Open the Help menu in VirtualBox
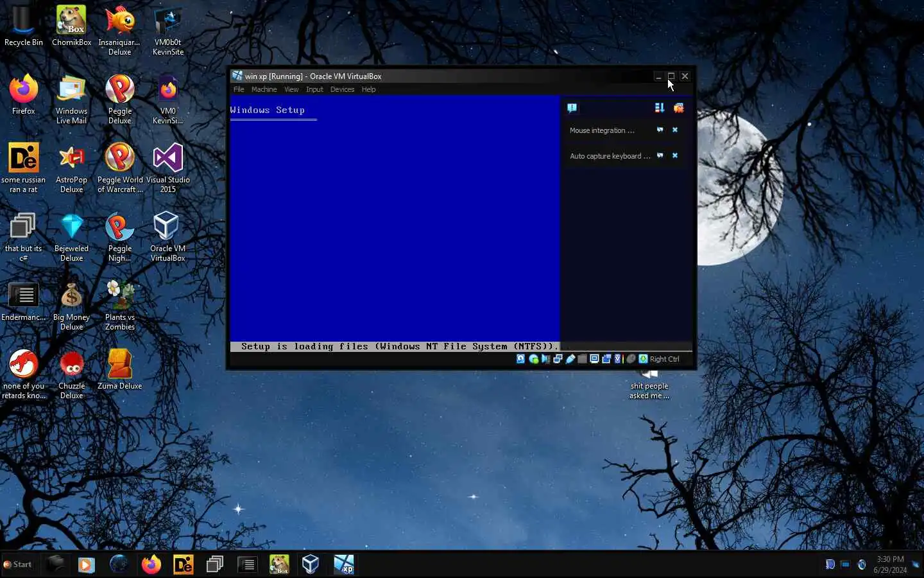This screenshot has height=578, width=924. [x=368, y=89]
